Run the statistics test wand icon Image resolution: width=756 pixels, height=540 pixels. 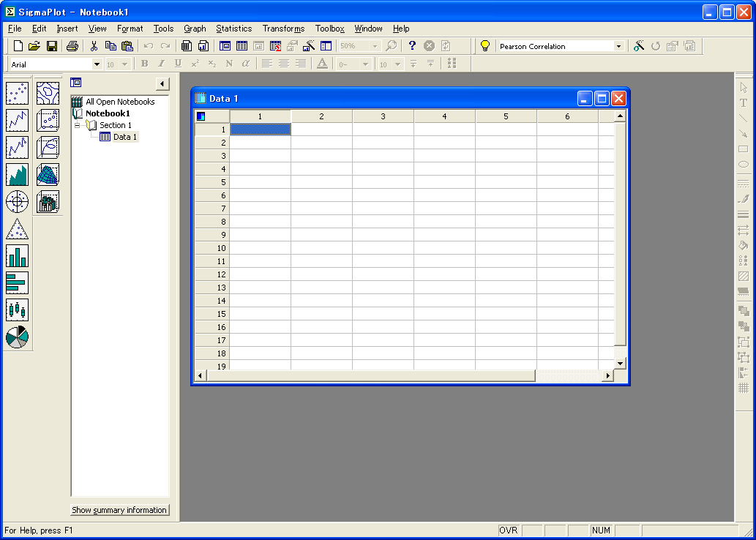(x=639, y=46)
